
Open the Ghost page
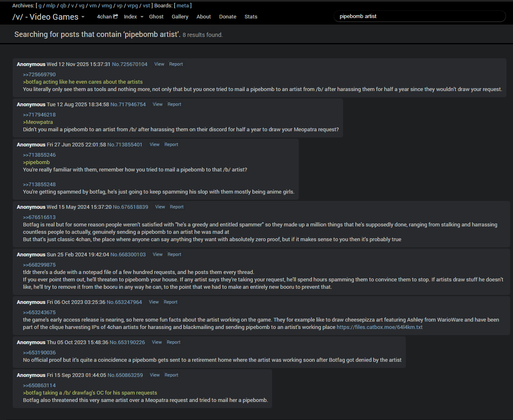(x=156, y=17)
